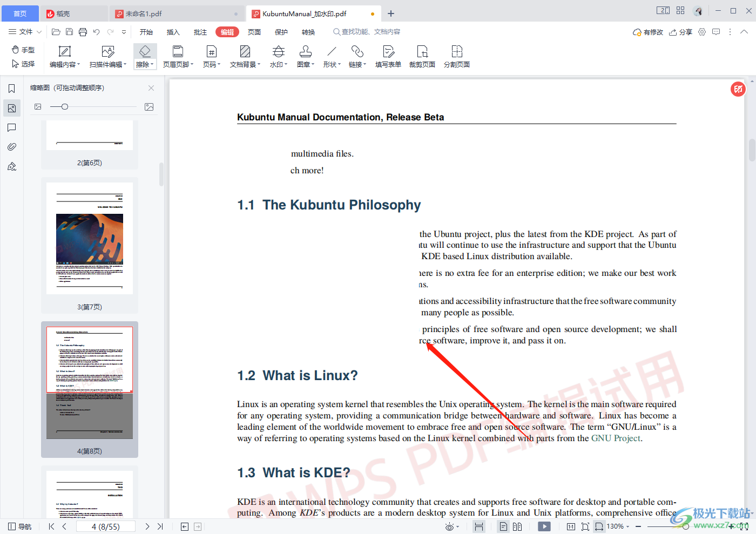
Task: Open the comments panel in the sidebar
Action: [11, 127]
